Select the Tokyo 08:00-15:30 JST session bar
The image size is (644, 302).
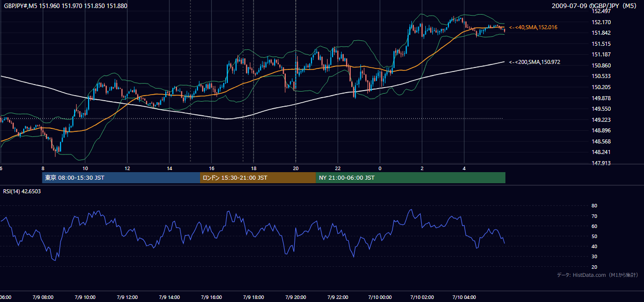click(121, 178)
